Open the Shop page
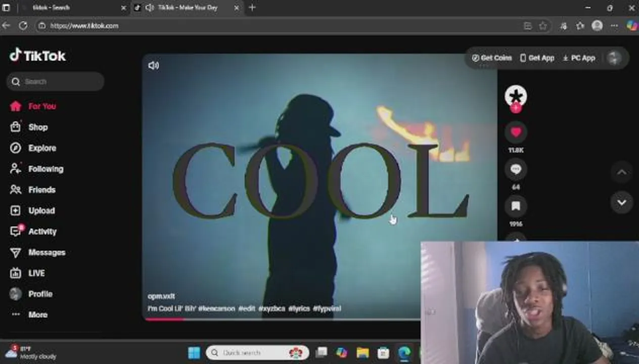 click(x=29, y=127)
